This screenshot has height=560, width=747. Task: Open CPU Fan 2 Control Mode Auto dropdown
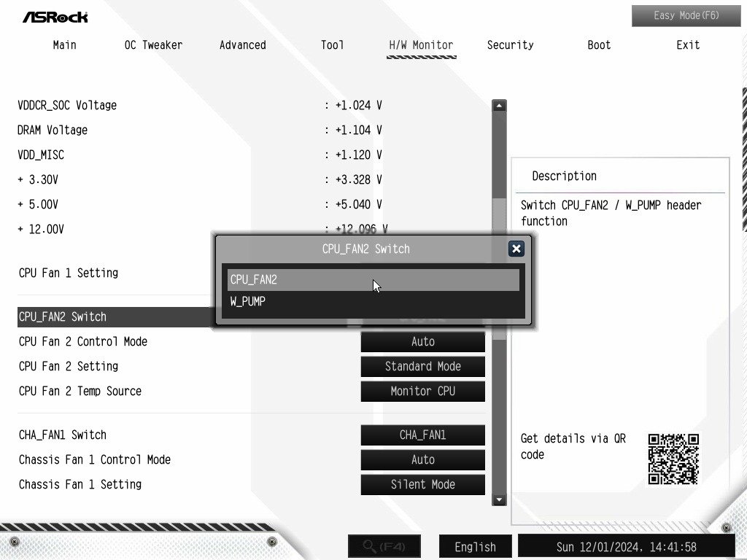pyautogui.click(x=422, y=341)
